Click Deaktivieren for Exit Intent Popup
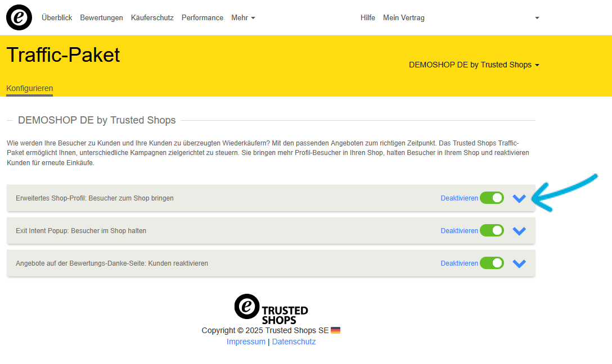The width and height of the screenshot is (612, 364). coord(460,231)
